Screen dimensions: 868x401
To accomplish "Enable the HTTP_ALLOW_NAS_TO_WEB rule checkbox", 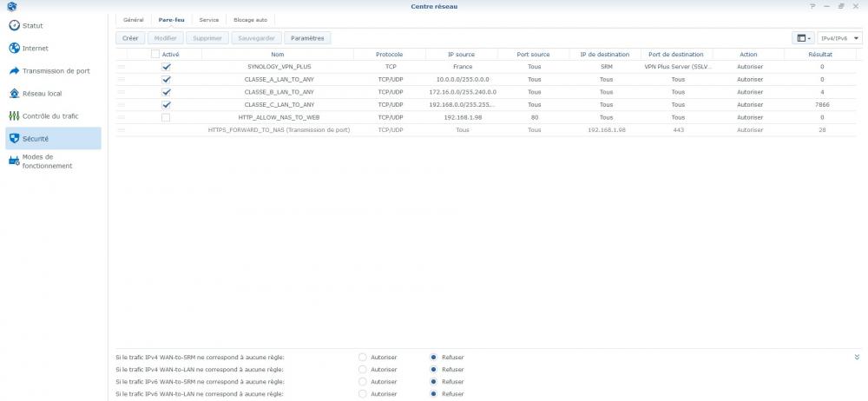I will click(x=166, y=117).
